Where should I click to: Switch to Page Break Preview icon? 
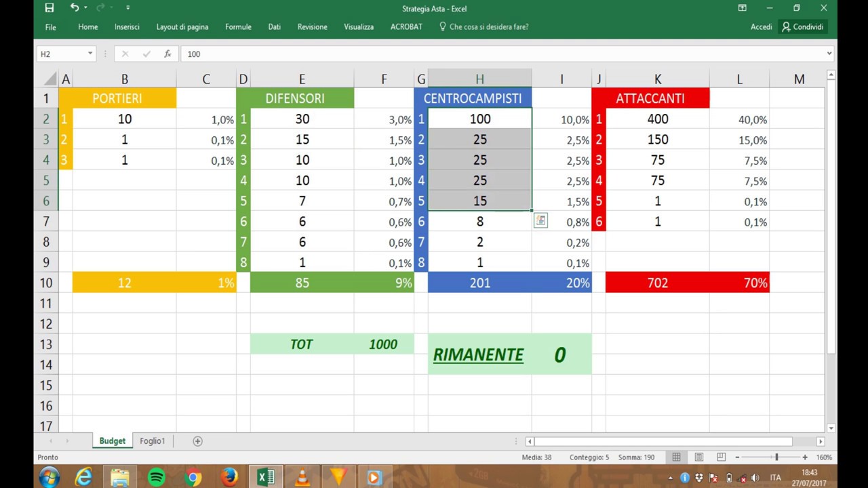click(721, 457)
